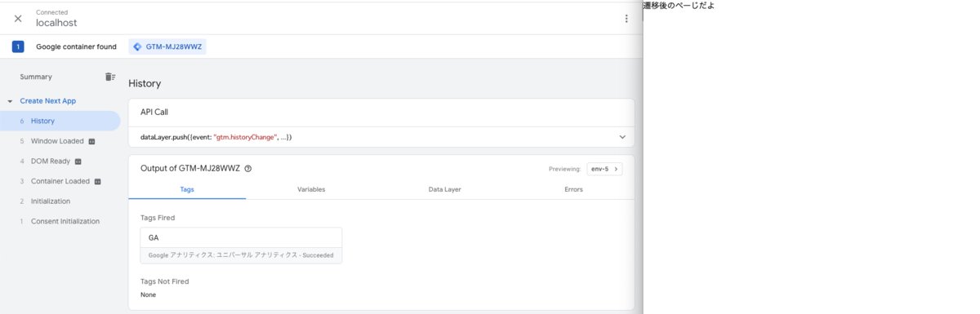
Task: Click the icon next to Container Loaded
Action: (x=97, y=181)
